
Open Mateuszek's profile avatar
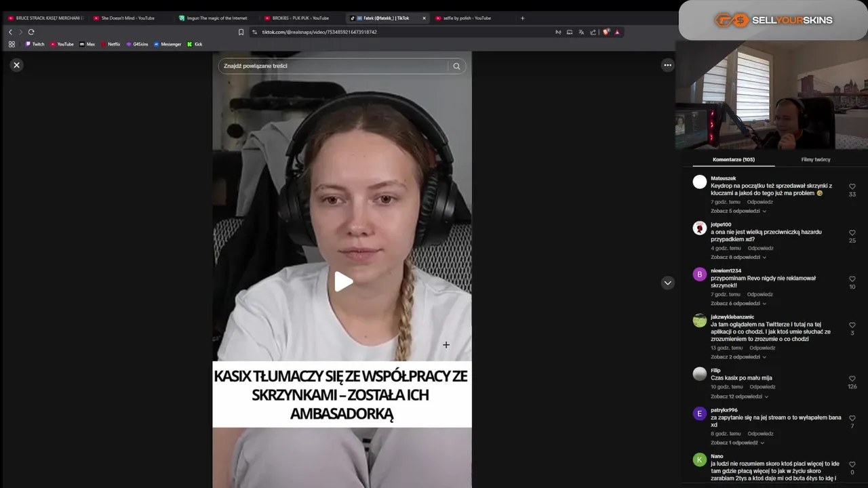(x=700, y=182)
